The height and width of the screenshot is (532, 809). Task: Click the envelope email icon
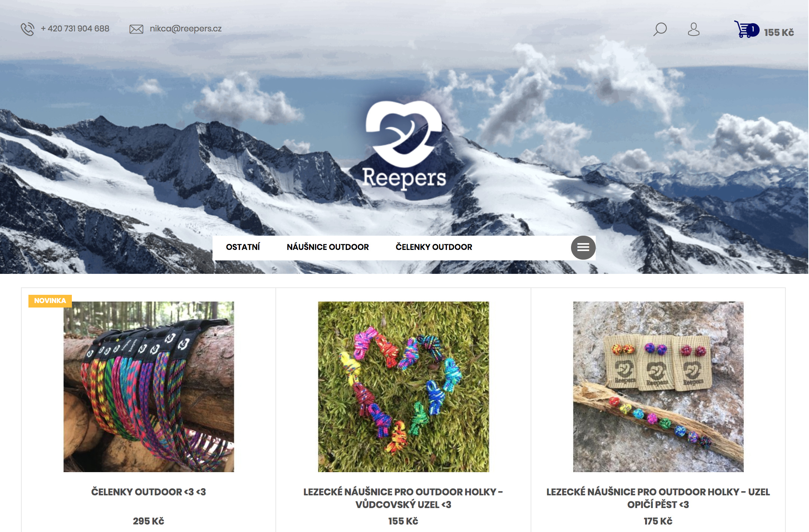pos(136,29)
